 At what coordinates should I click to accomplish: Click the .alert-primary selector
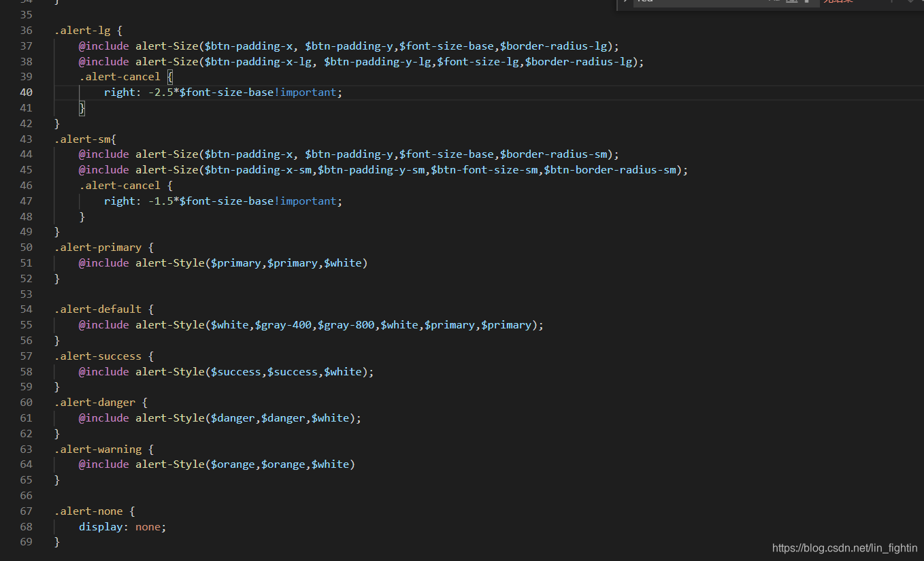pos(98,248)
